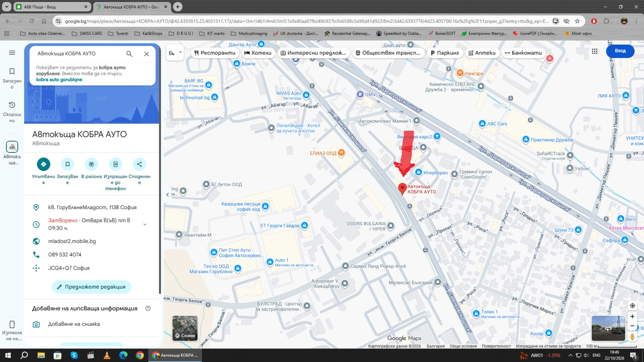Expand the opening hours chevron
Image resolution: width=644 pixels, height=362 pixels.
(x=145, y=224)
